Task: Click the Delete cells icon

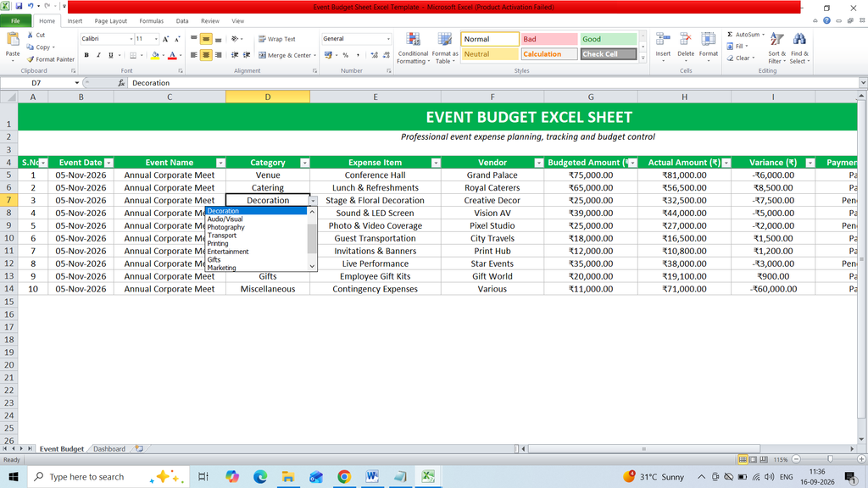Action: (685, 40)
